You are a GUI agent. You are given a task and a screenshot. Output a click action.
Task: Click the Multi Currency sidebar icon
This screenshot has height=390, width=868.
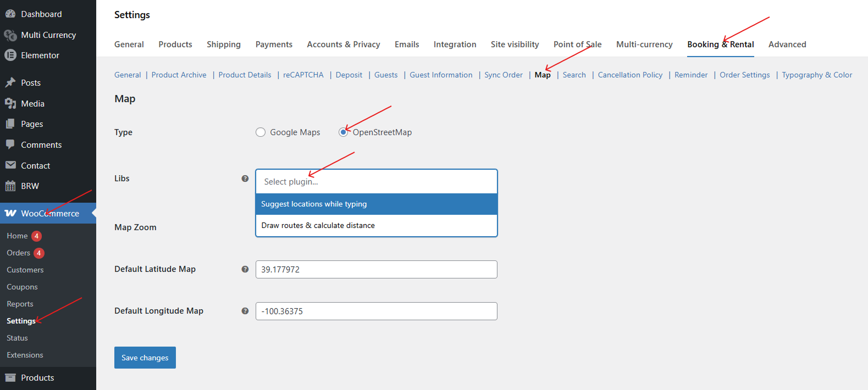[10, 35]
